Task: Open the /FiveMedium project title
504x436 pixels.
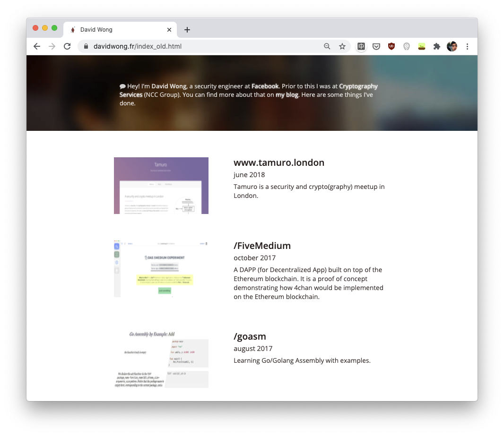Action: point(262,246)
